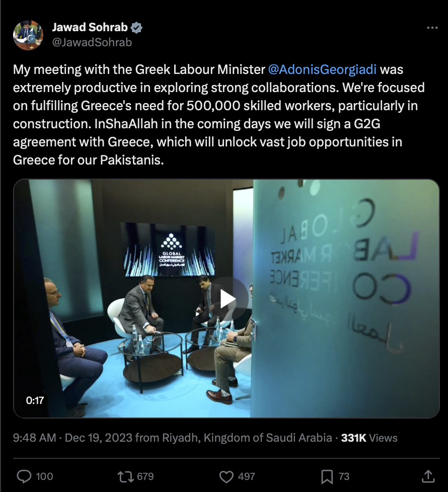Open the three-dot more options menu
This screenshot has height=492, width=448.
pos(432,28)
